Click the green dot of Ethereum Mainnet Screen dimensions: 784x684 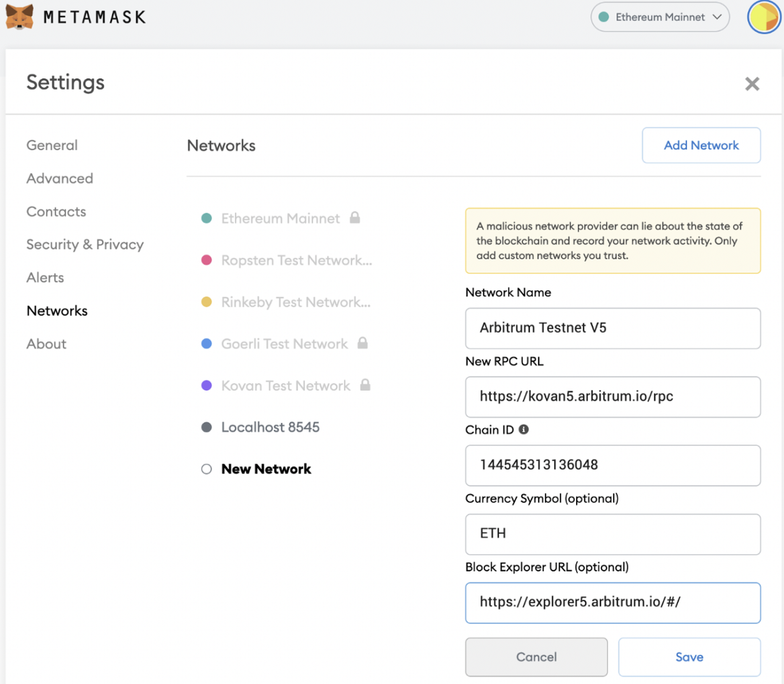click(x=207, y=218)
